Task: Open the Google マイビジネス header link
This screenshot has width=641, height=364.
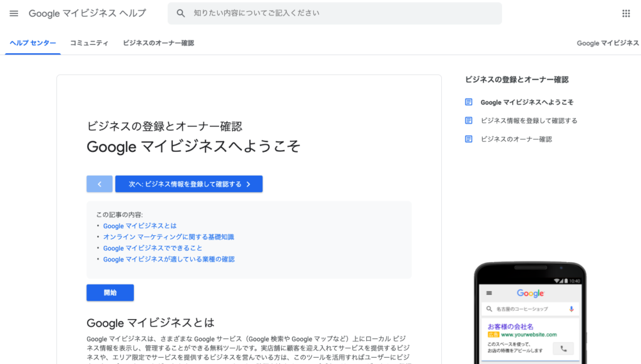Action: point(608,43)
